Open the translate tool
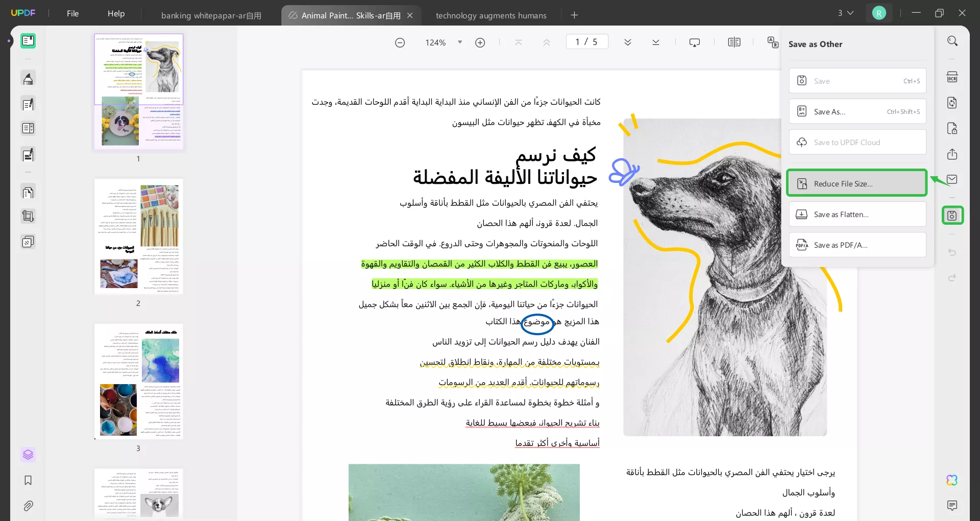Viewport: 980px width, 521px height. point(772,42)
